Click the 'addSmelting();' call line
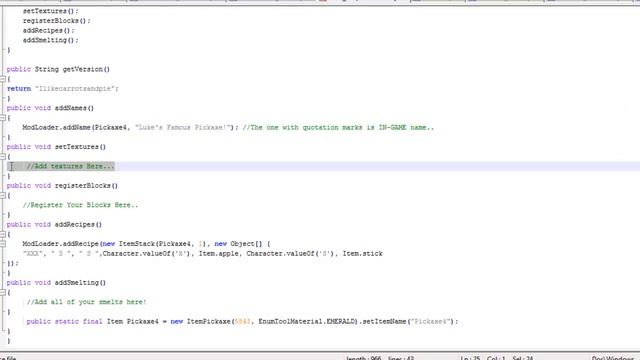 [51, 40]
